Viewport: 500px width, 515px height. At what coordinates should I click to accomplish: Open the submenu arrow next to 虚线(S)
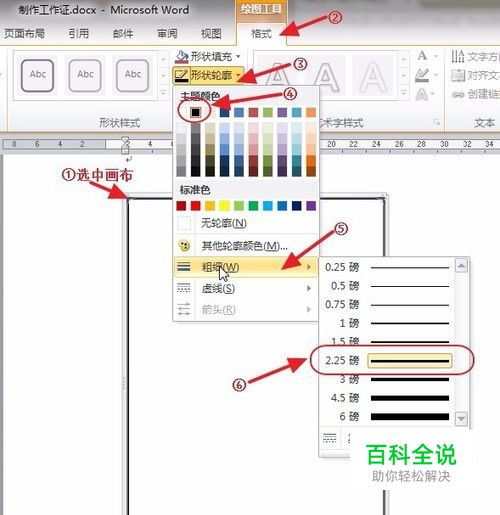pos(309,288)
